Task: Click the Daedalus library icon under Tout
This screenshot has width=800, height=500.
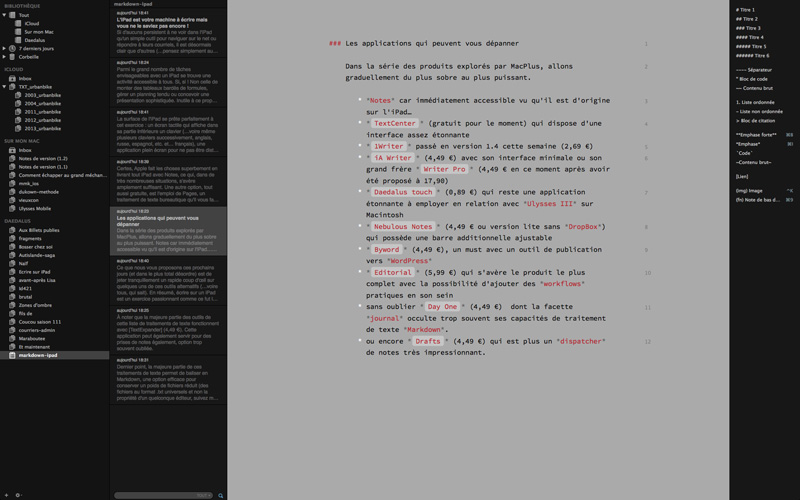Action: (x=18, y=40)
